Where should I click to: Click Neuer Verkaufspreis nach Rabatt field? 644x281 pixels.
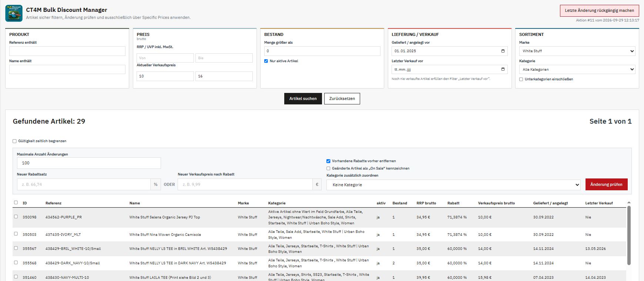[245, 184]
